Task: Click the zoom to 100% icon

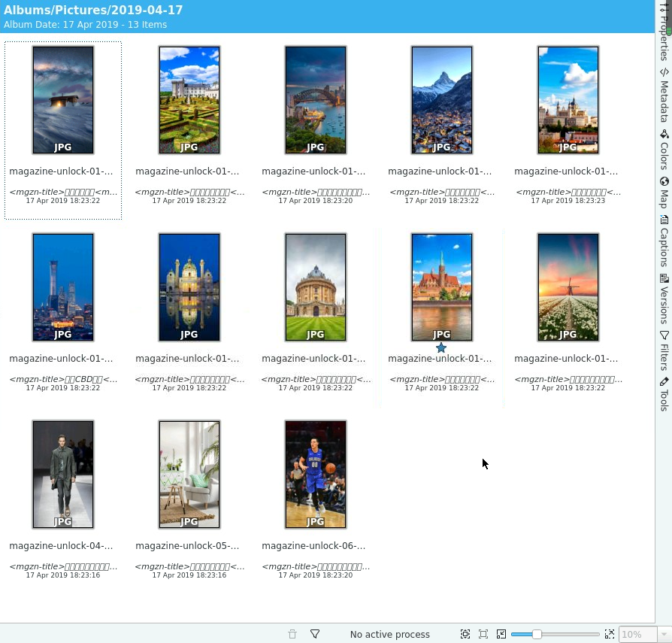Action: (483, 634)
